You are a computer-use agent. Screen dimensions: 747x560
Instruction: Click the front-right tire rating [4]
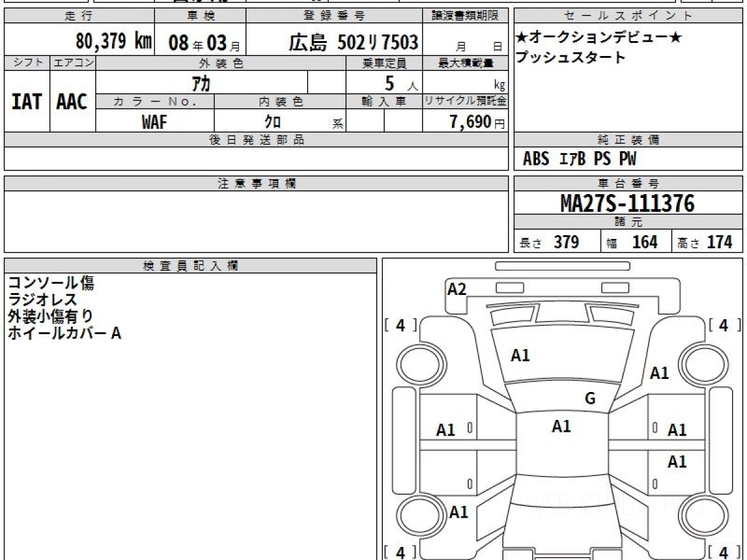(x=723, y=325)
